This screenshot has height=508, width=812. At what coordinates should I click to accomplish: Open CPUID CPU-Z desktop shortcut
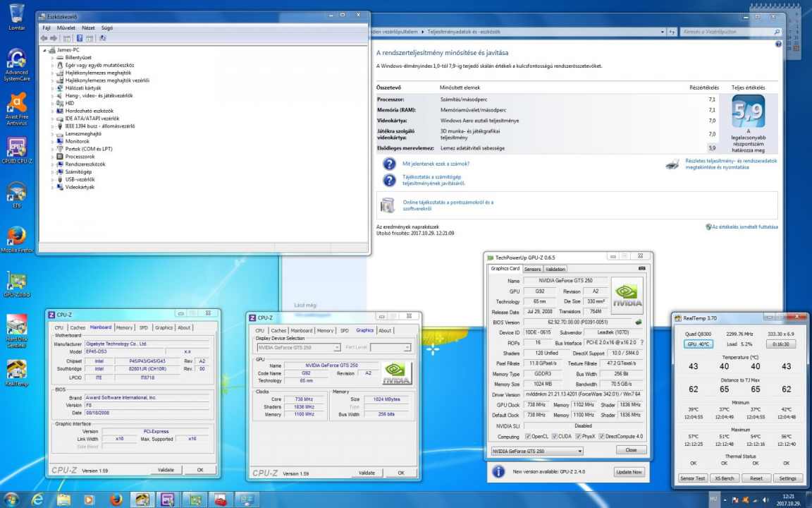[17, 150]
